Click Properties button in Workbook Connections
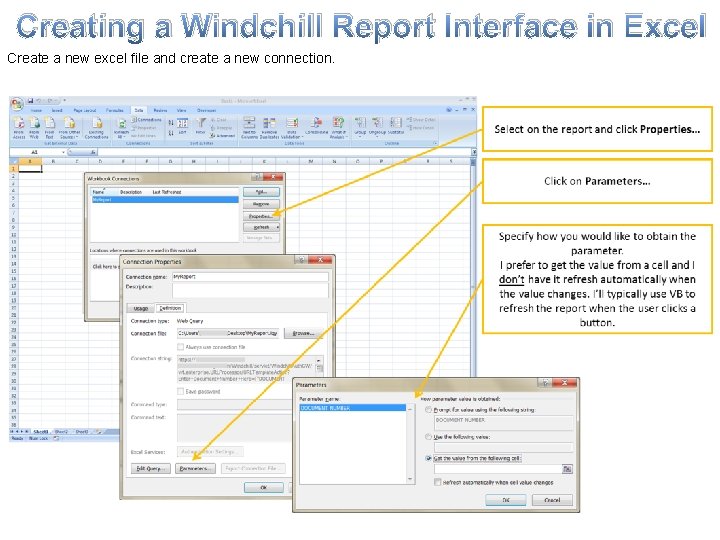 pyautogui.click(x=260, y=216)
